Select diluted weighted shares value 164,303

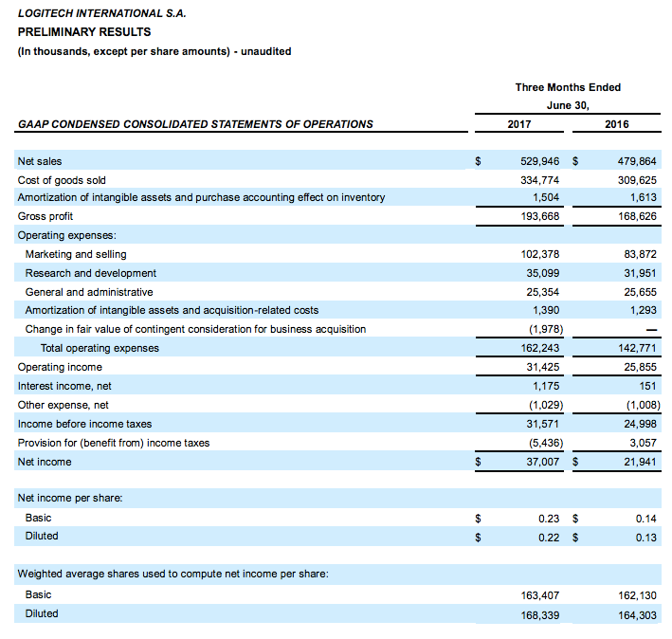click(637, 615)
